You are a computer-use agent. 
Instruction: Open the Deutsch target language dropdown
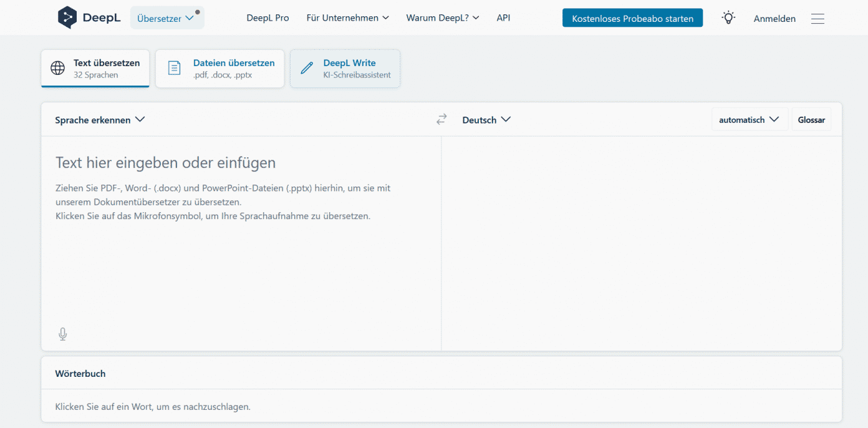[486, 120]
